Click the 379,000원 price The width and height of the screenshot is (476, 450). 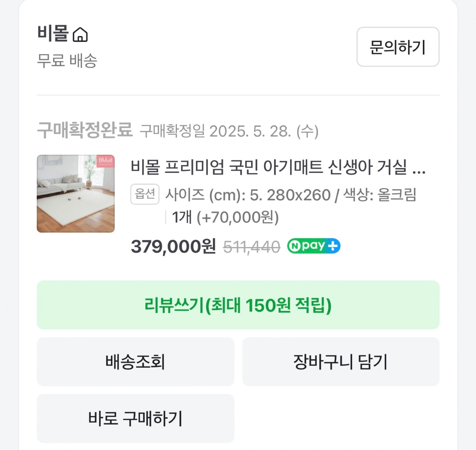[x=174, y=246]
